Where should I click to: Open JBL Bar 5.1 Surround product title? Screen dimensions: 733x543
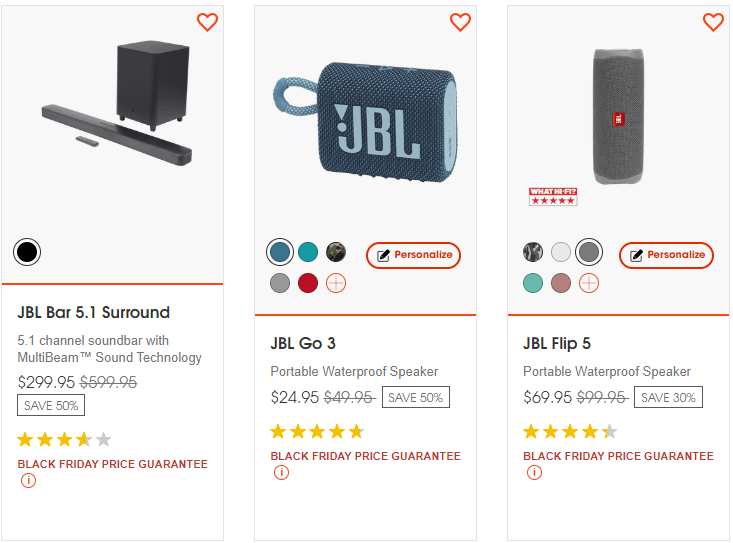click(x=94, y=312)
